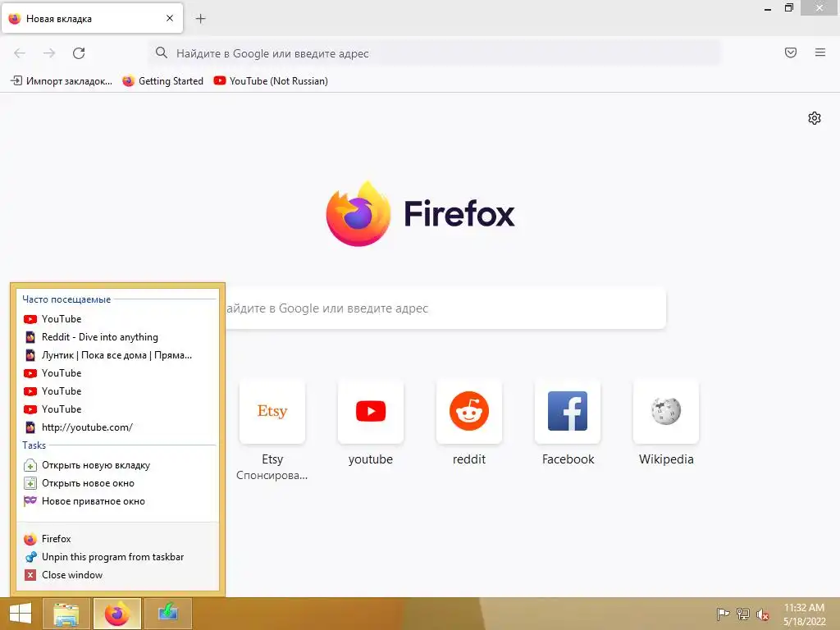Open the Pocket save icon
Screen dimensions: 840x630
791,52
